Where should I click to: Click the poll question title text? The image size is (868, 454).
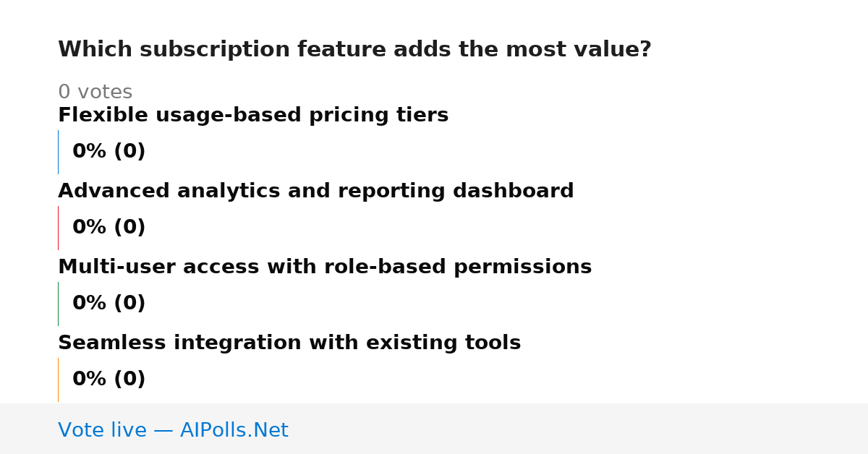(354, 50)
